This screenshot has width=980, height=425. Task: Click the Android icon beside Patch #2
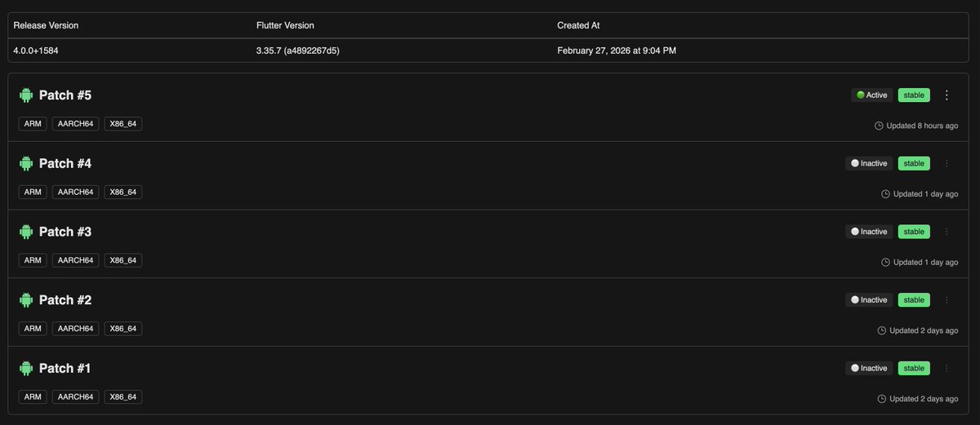click(x=26, y=300)
